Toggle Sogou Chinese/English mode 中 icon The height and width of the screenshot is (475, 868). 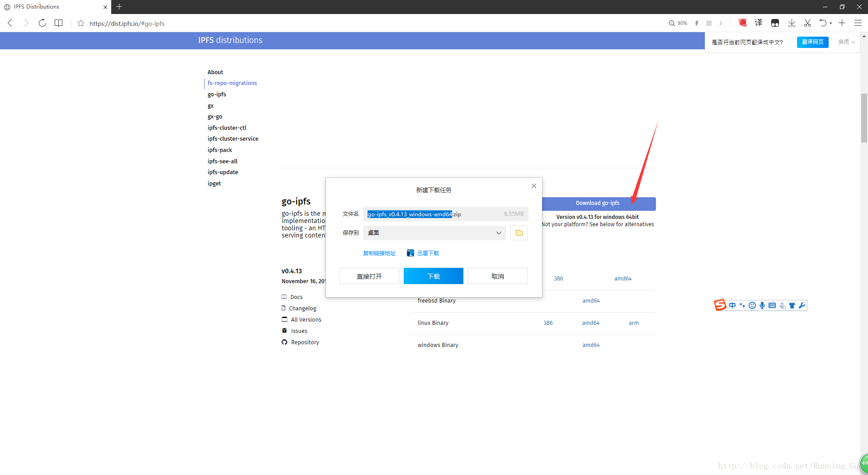732,305
